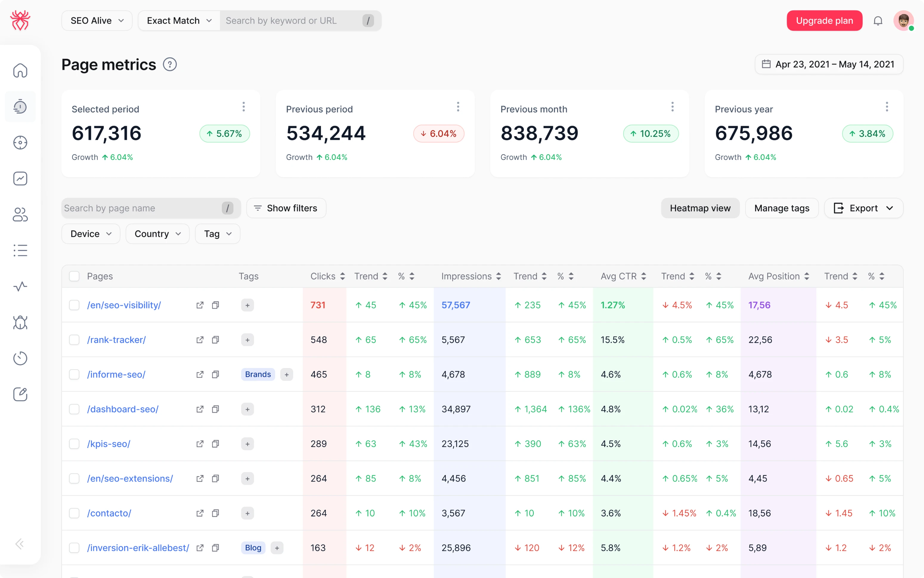Check the /rank-tracker/ row checkbox

74,339
